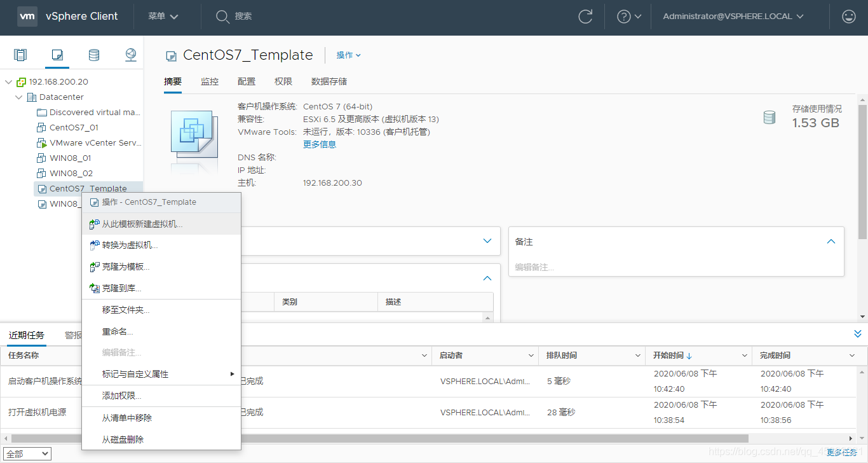Image resolution: width=868 pixels, height=463 pixels.
Task: Collapse the 备注 panel
Action: click(x=831, y=242)
